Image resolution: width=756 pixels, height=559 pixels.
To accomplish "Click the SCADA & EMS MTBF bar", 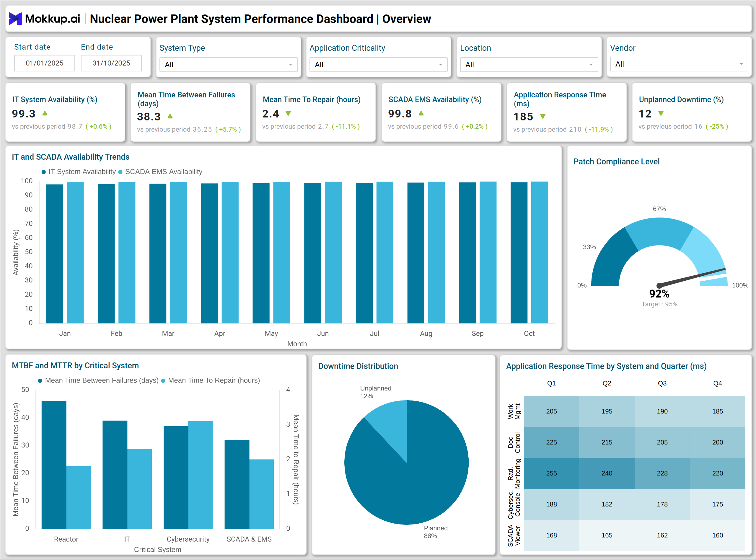I will pyautogui.click(x=237, y=485).
